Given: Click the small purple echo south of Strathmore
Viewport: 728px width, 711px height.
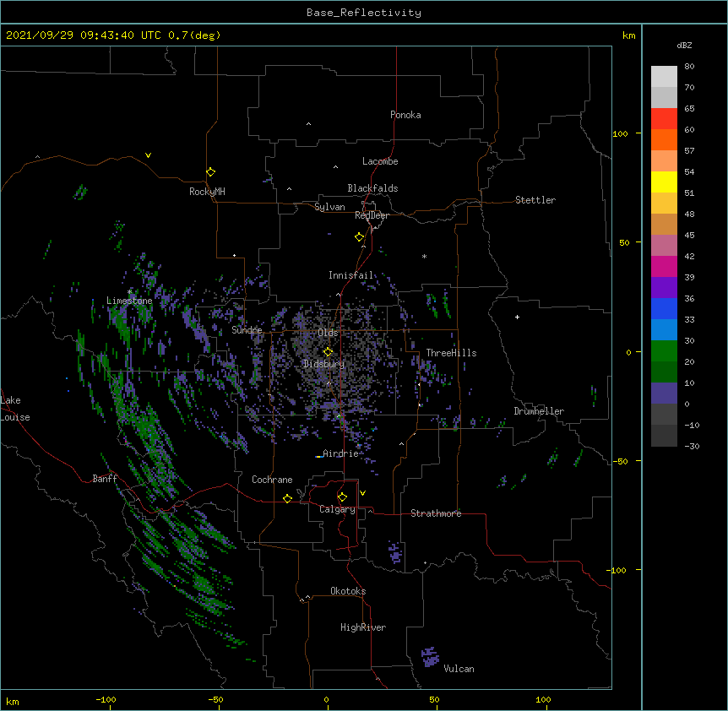Looking at the screenshot, I should coord(395,552).
